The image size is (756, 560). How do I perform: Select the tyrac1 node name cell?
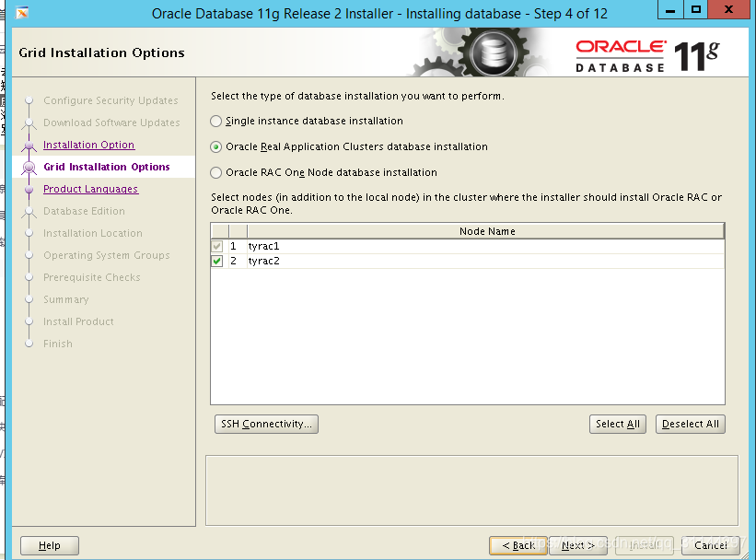pos(485,247)
